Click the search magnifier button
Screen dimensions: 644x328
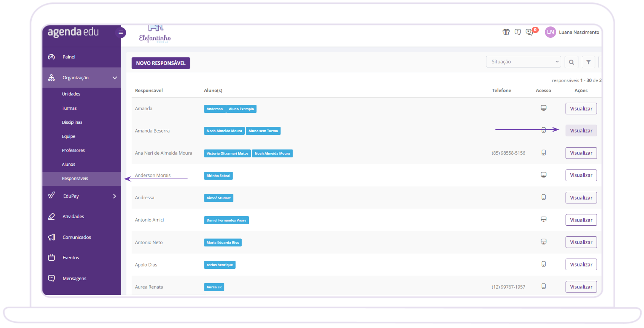tap(572, 62)
